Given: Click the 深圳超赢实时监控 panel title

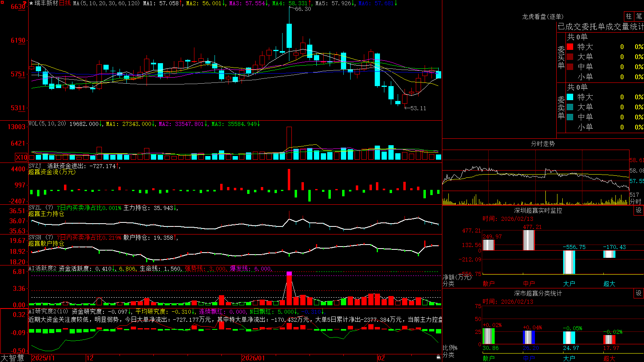Looking at the screenshot, I should (x=538, y=210).
